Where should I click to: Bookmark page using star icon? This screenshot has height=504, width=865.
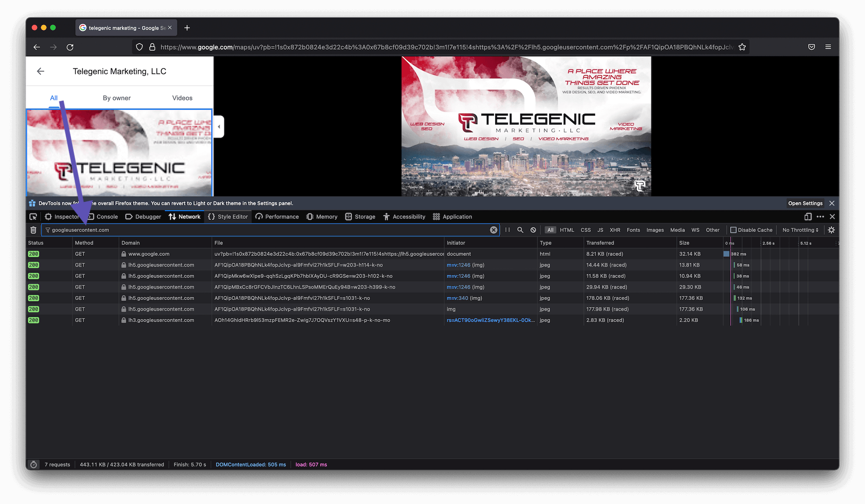point(742,47)
